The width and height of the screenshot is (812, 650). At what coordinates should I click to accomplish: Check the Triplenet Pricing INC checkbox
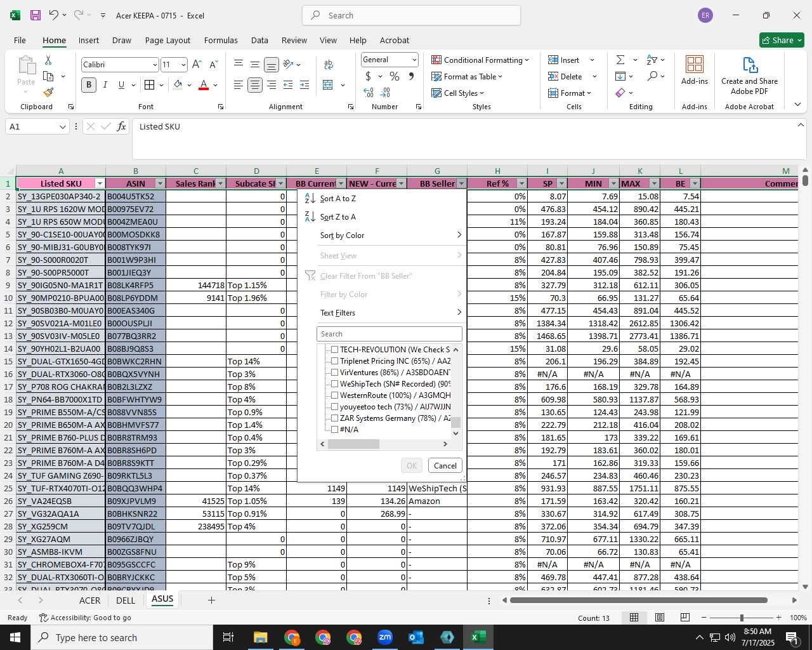(335, 361)
